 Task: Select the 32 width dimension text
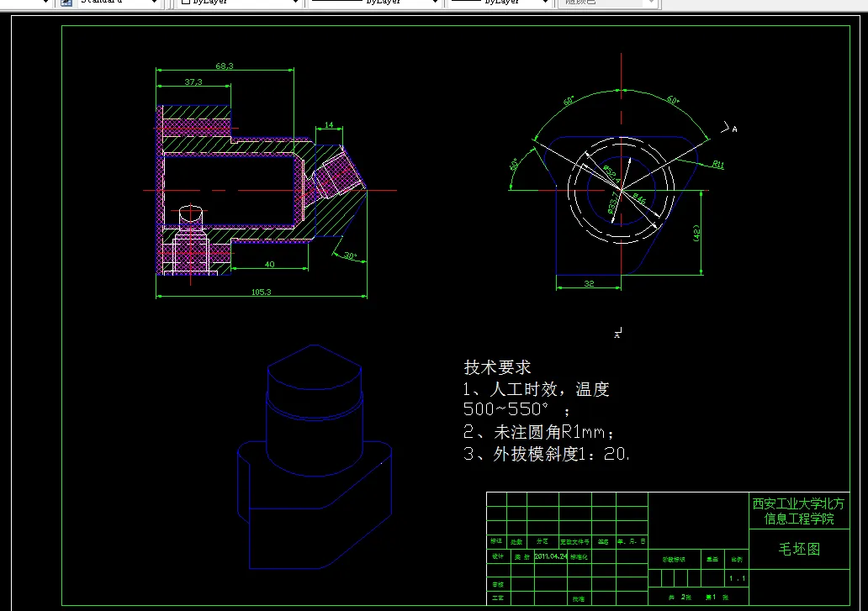tap(589, 284)
